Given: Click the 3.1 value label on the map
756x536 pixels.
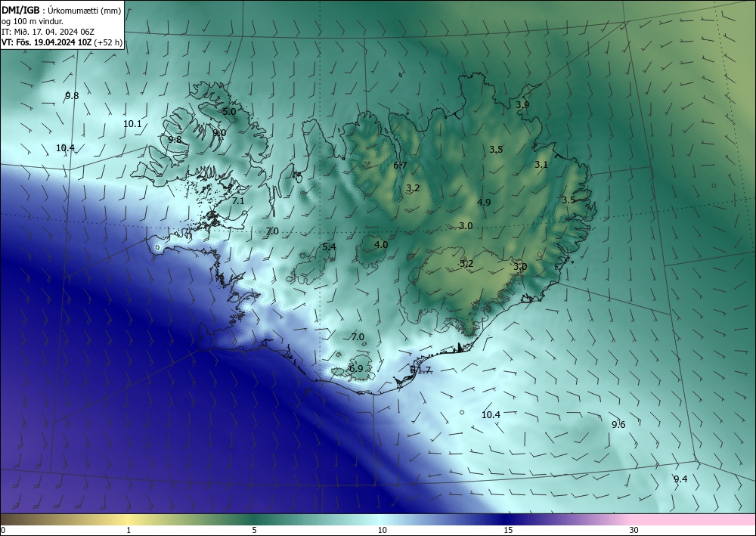Looking at the screenshot, I should click(x=541, y=165).
